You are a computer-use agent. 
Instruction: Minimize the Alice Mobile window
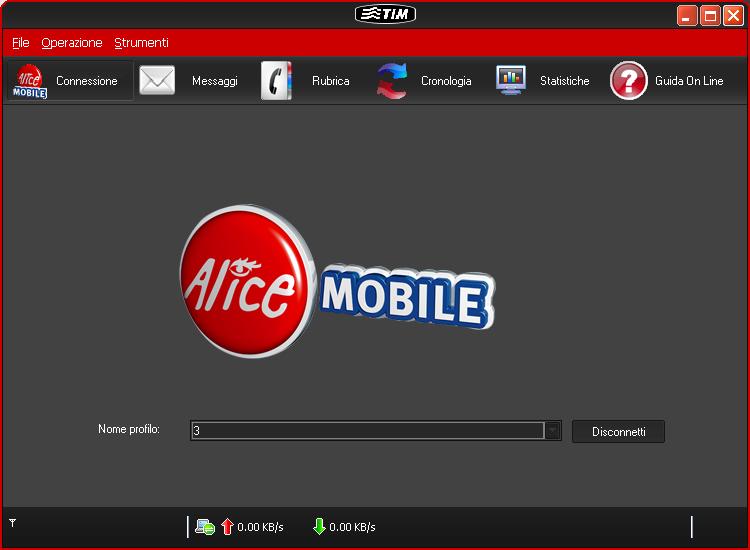coord(687,15)
